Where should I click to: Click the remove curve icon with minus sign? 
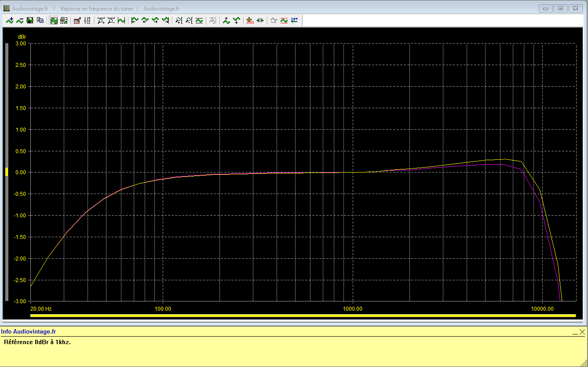click(x=20, y=20)
